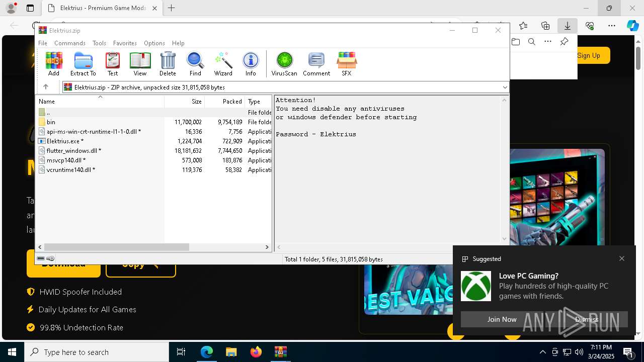The width and height of the screenshot is (644, 362).
Task: Sort files by Type column header
Action: [259, 101]
